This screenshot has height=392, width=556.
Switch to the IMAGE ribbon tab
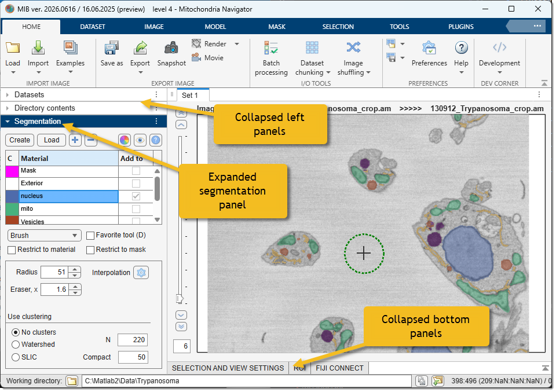(x=154, y=27)
